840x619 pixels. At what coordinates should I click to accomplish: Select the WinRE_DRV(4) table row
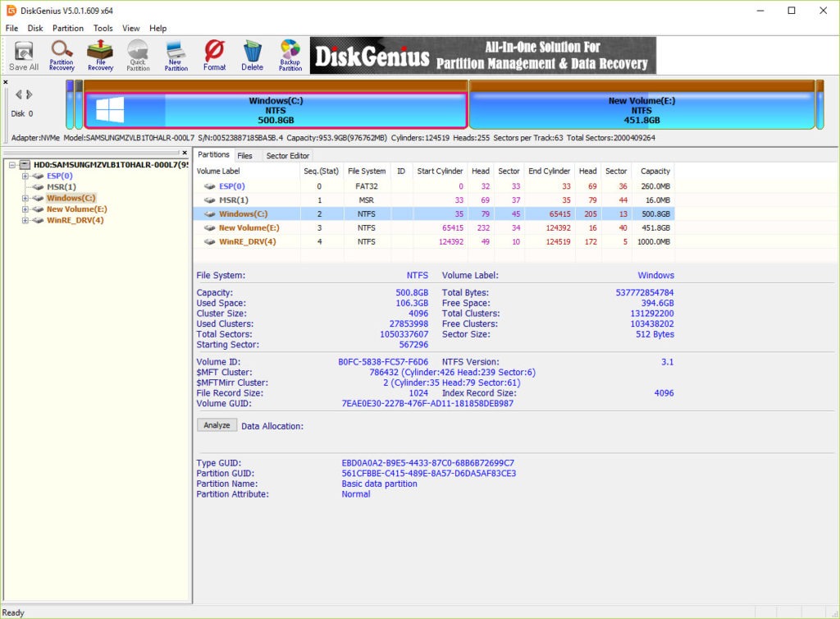click(433, 242)
